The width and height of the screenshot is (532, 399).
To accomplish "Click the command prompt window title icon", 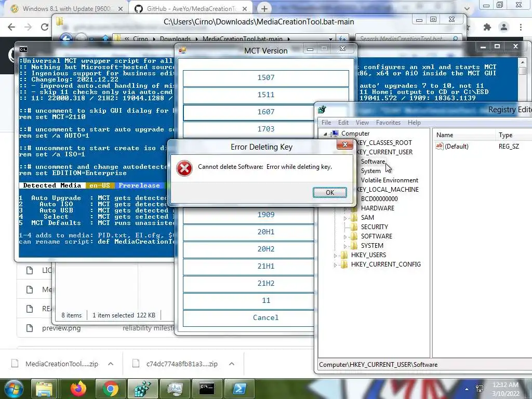I will 23,49.
